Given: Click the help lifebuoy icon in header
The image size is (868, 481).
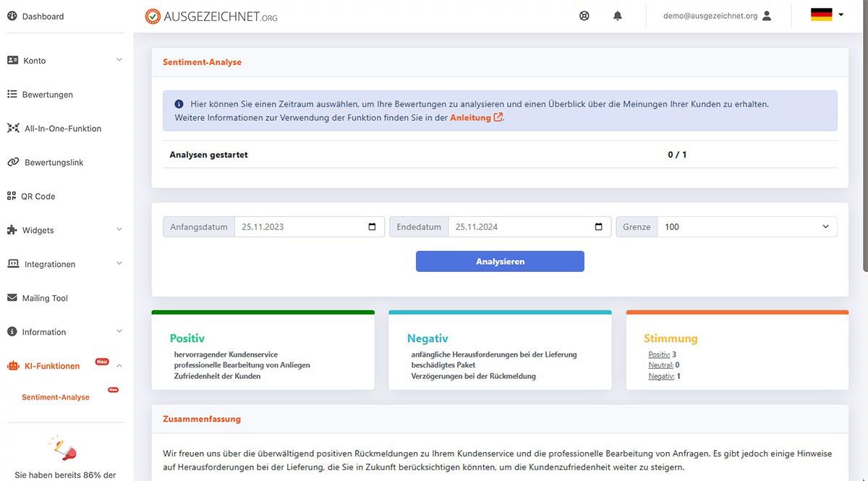Looking at the screenshot, I should (584, 16).
